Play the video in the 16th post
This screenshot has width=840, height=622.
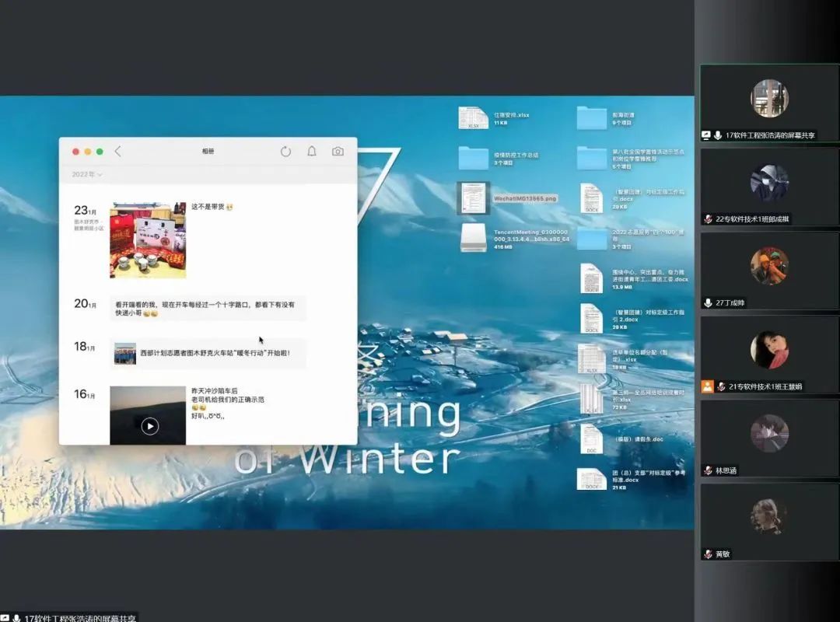point(150,425)
